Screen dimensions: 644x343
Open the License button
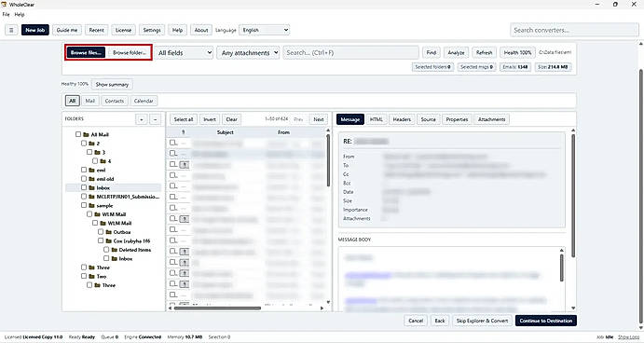pyautogui.click(x=123, y=30)
